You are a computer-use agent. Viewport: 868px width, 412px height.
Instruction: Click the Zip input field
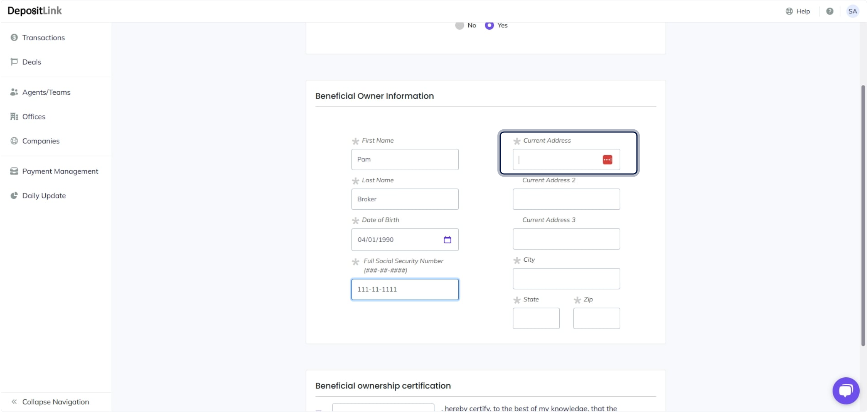[x=596, y=318]
